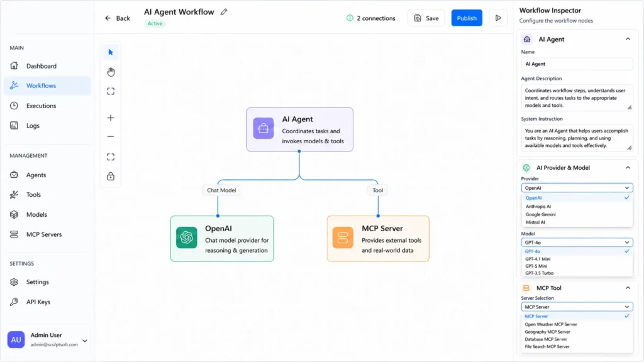Click the Active status badge
The image size is (644, 362).
tap(155, 23)
